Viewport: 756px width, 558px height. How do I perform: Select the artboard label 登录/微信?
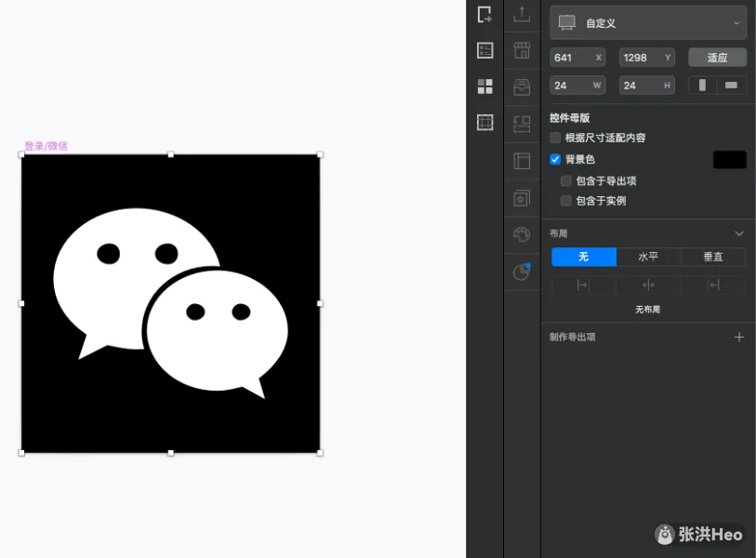coord(46,146)
